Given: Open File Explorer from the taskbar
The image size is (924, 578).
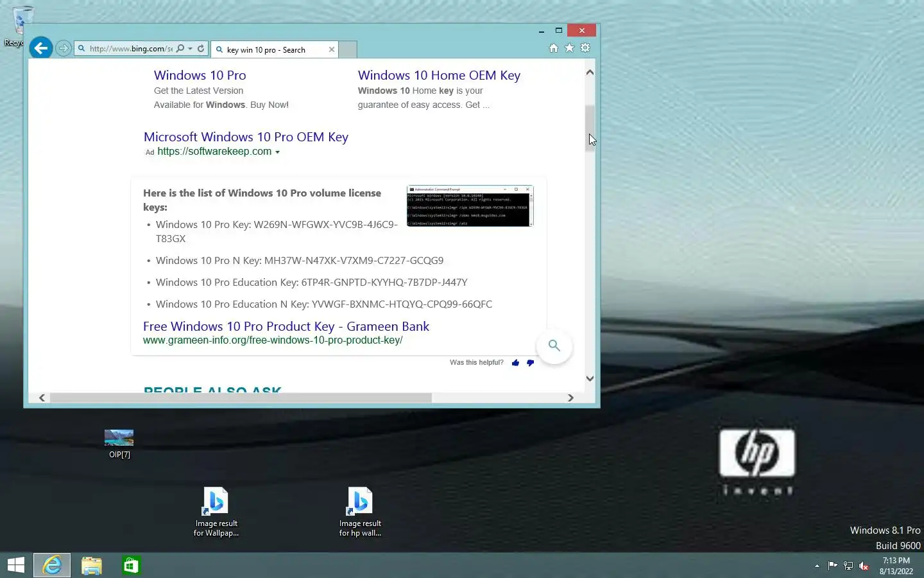Looking at the screenshot, I should tap(92, 565).
